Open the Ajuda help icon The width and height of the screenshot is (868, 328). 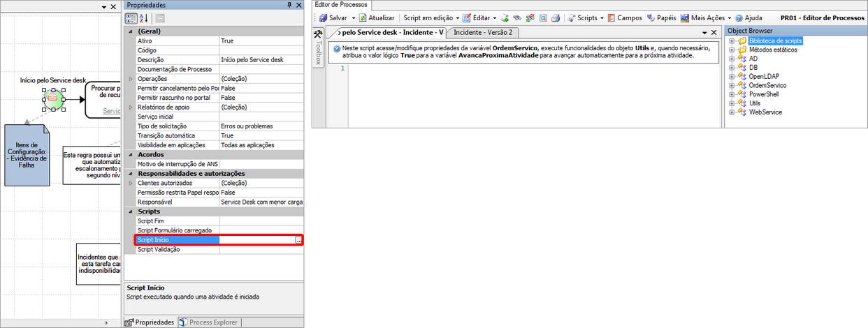pos(739,18)
